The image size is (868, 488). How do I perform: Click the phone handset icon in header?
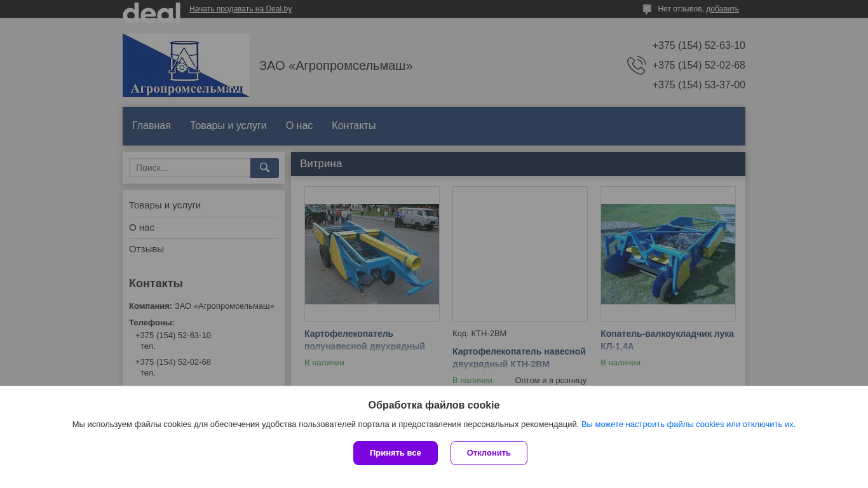pyautogui.click(x=636, y=65)
